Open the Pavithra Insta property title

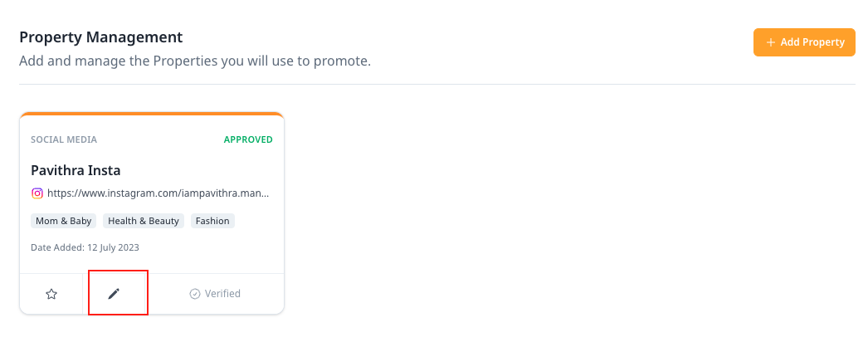coord(76,170)
